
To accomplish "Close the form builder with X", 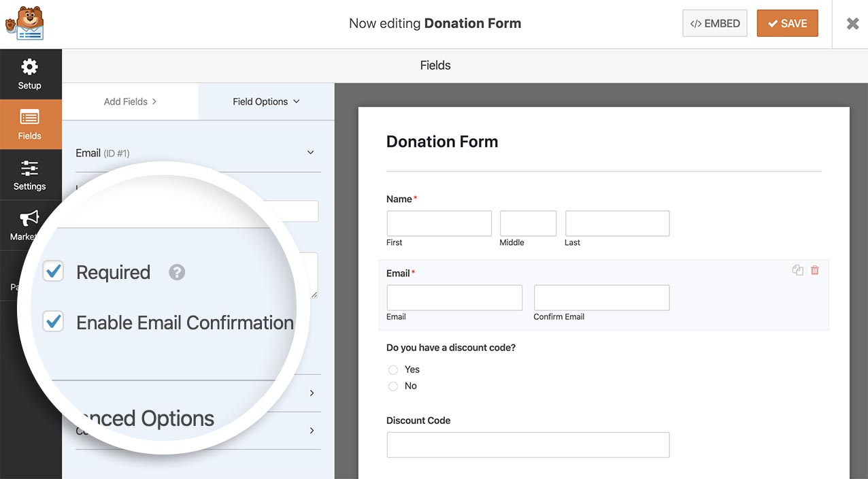I will 852,24.
